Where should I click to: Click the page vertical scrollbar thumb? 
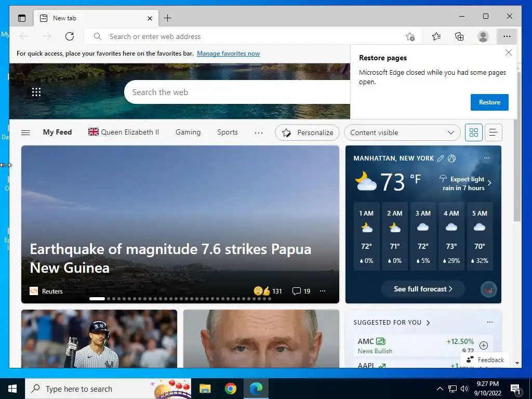[x=517, y=146]
